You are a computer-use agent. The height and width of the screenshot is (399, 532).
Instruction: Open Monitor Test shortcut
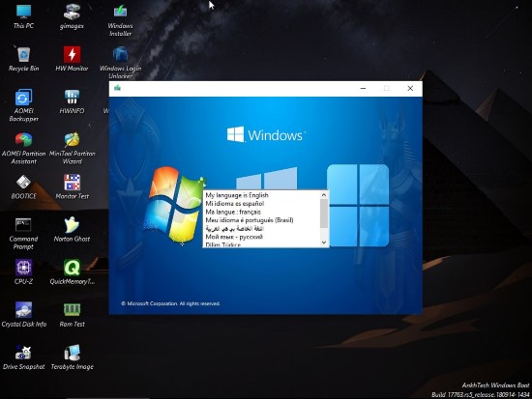tap(72, 187)
